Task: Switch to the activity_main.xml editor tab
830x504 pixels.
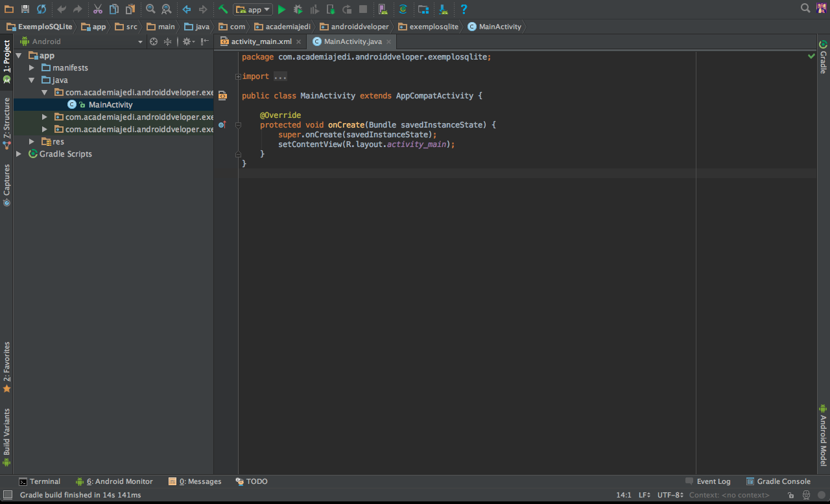Action: (261, 41)
